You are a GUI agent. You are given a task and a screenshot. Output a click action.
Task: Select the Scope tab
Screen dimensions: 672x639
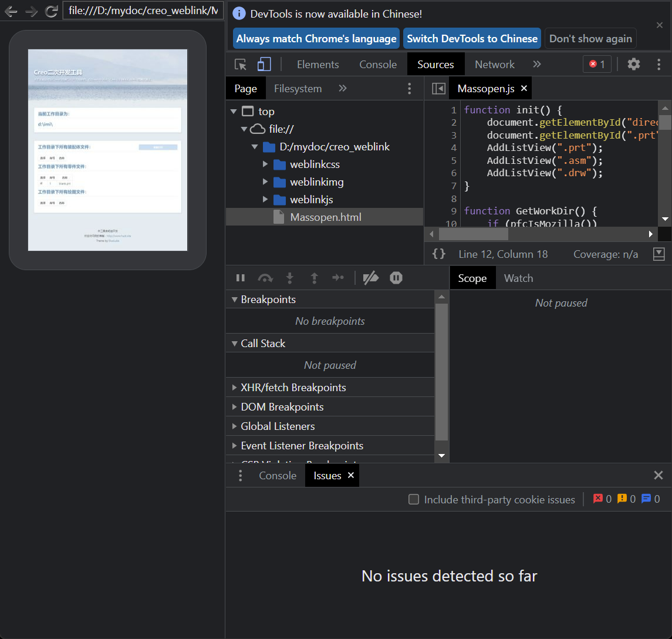point(472,278)
